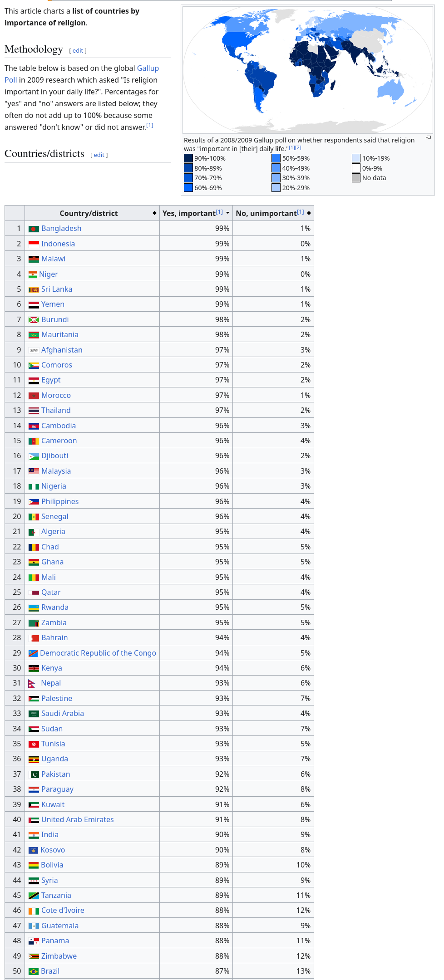
Task: Click the Qatar flag icon
Action: (x=34, y=593)
